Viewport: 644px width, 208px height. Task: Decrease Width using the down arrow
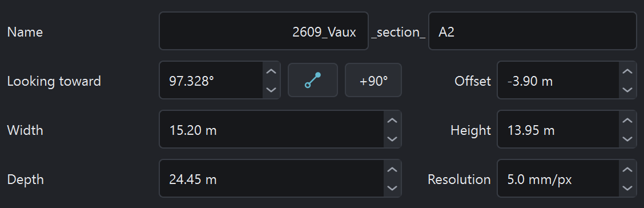pos(392,138)
